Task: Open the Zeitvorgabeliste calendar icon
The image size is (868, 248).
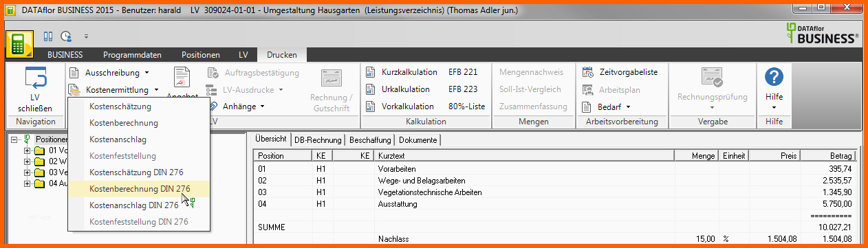Action: [x=587, y=71]
